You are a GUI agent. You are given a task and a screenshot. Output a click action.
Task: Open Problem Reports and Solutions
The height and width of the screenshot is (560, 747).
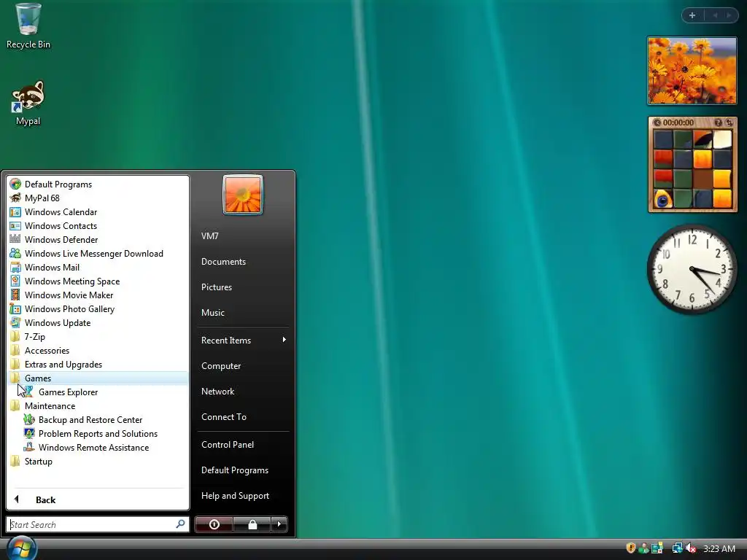[98, 433]
